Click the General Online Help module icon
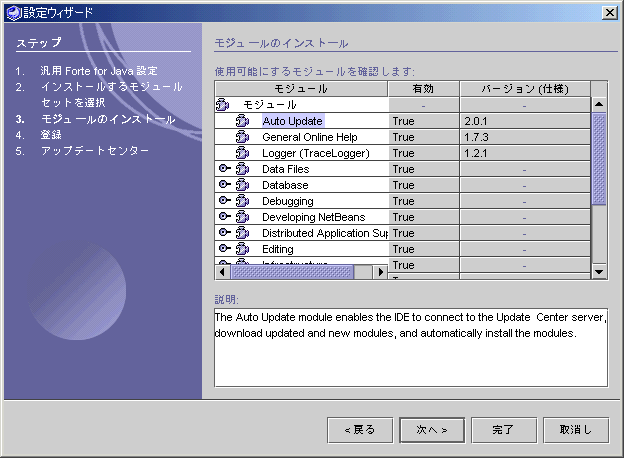 242,137
